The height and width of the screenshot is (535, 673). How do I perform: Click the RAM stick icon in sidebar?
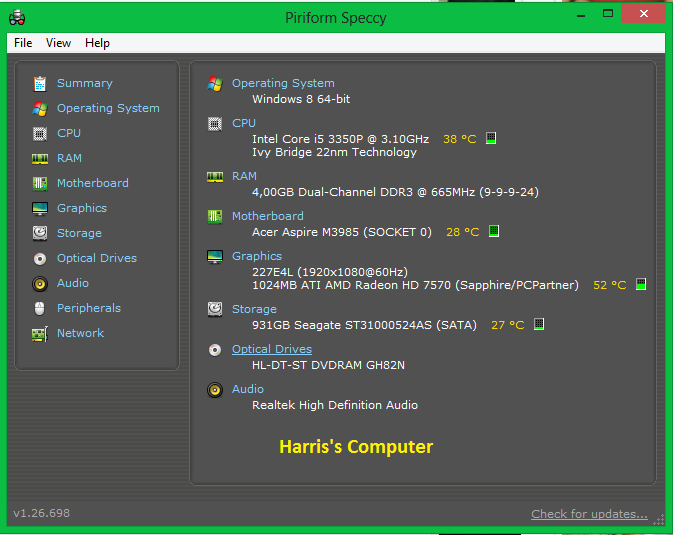[40, 159]
